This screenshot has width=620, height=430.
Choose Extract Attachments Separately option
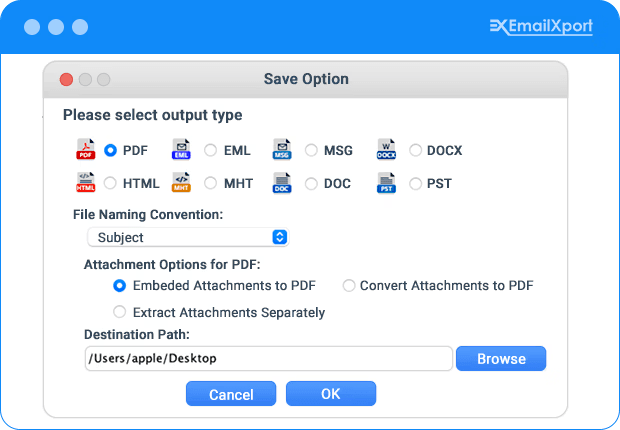tap(119, 312)
